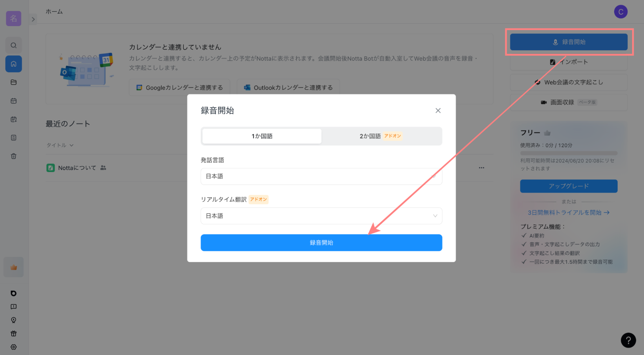Click the アップグレード button
The width and height of the screenshot is (644, 355).
pyautogui.click(x=568, y=186)
